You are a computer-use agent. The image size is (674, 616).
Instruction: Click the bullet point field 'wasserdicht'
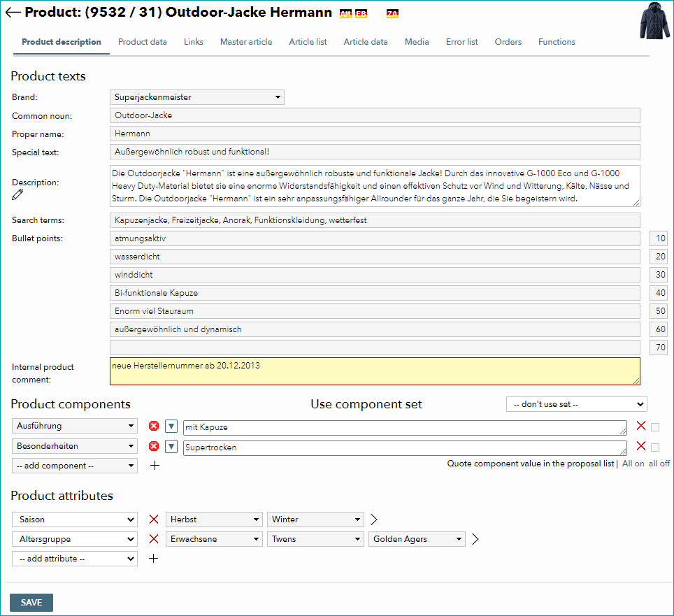(x=375, y=257)
